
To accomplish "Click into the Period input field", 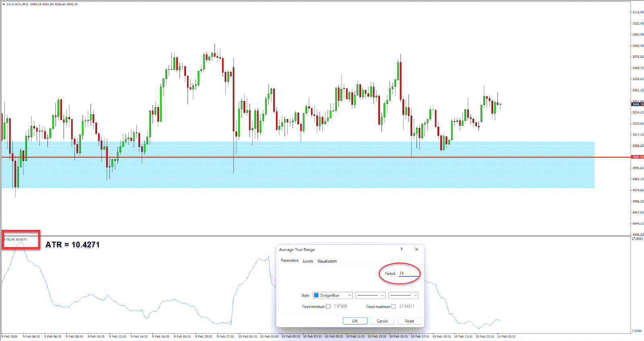I will pos(408,273).
